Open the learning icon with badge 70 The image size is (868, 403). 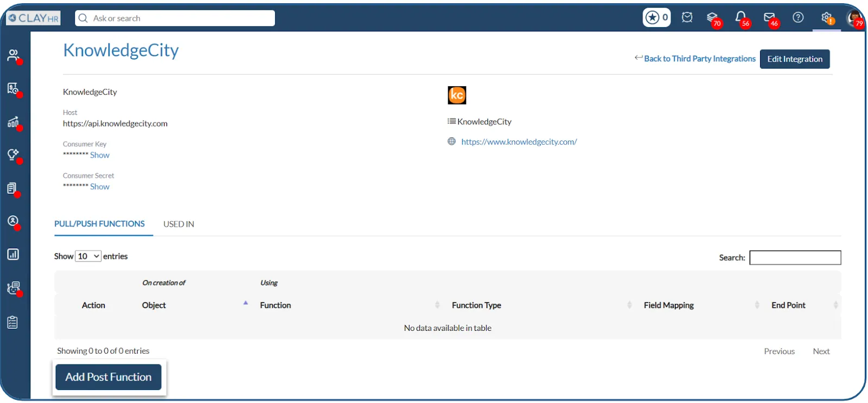713,18
